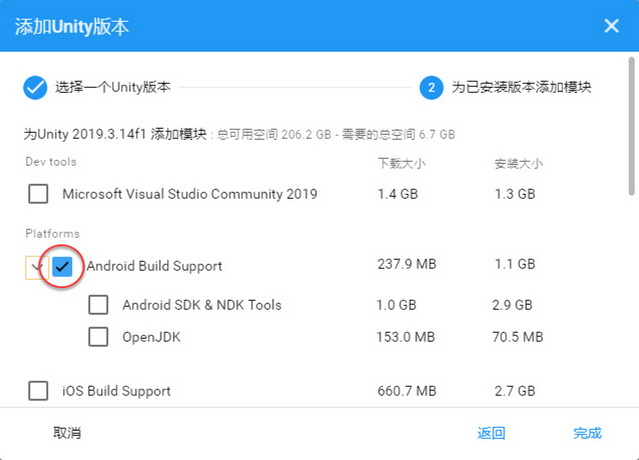Click the 237.9 MB download size value

[x=407, y=264]
